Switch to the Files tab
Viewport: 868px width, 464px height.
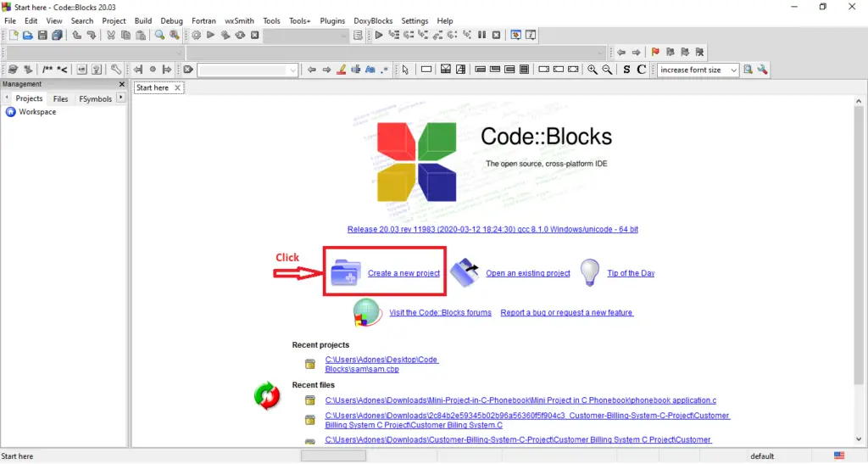60,99
